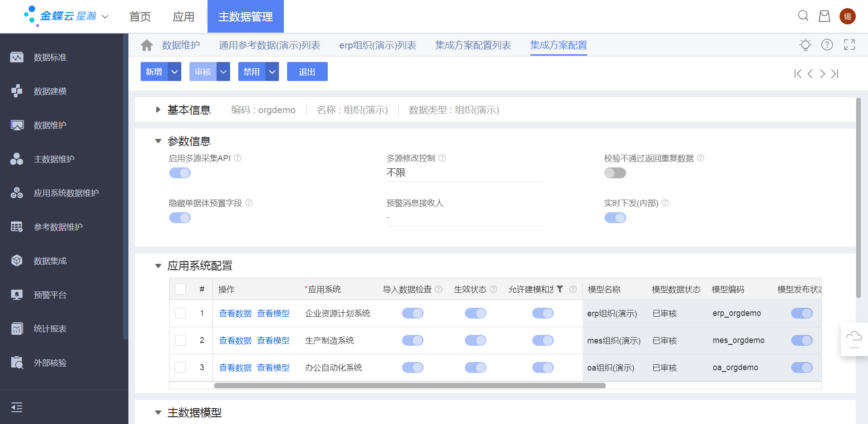Click the user avatar 锡

(848, 16)
